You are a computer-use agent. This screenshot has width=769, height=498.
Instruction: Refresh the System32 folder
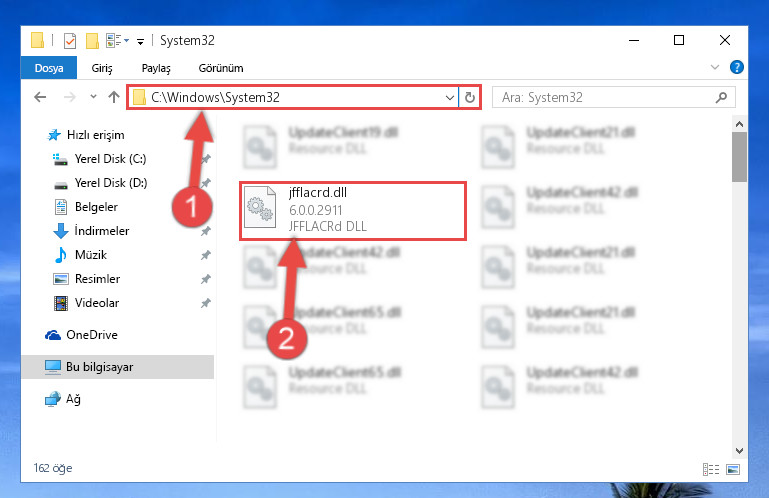(x=470, y=98)
